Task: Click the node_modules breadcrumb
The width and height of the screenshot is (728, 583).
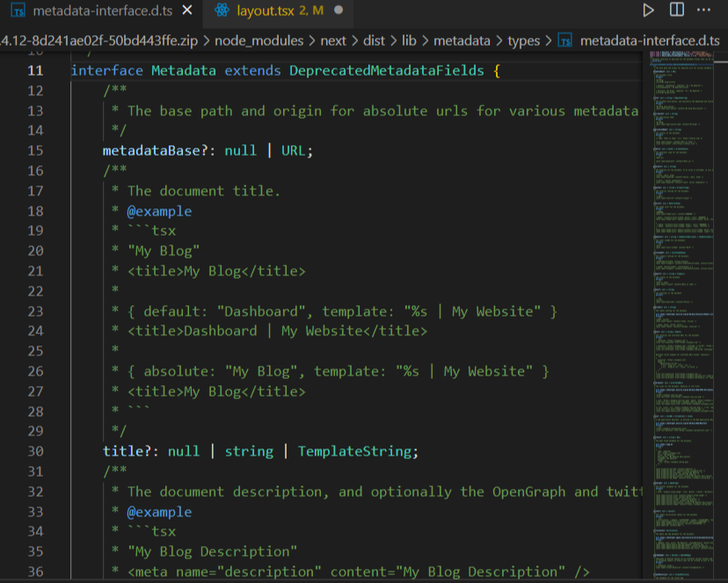Action: [258, 40]
